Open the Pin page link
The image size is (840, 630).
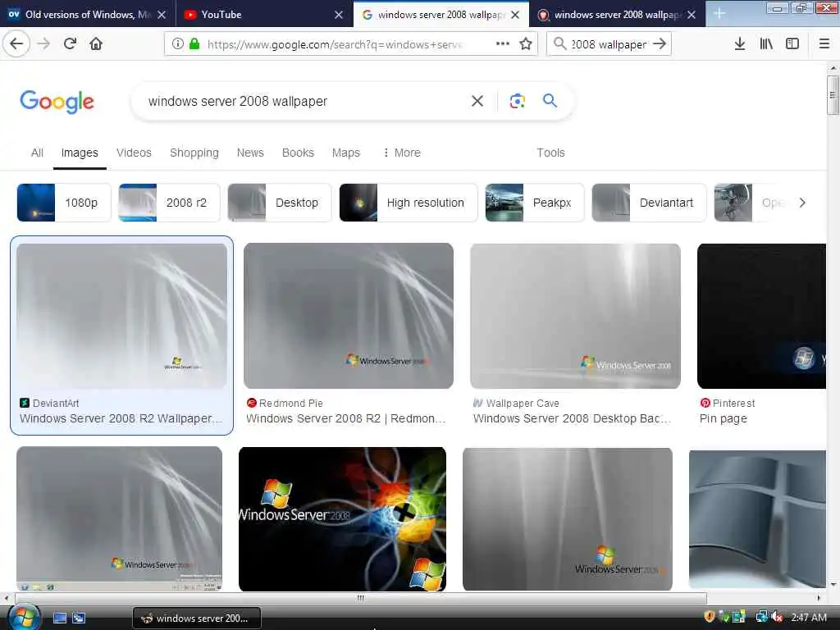[x=724, y=418]
